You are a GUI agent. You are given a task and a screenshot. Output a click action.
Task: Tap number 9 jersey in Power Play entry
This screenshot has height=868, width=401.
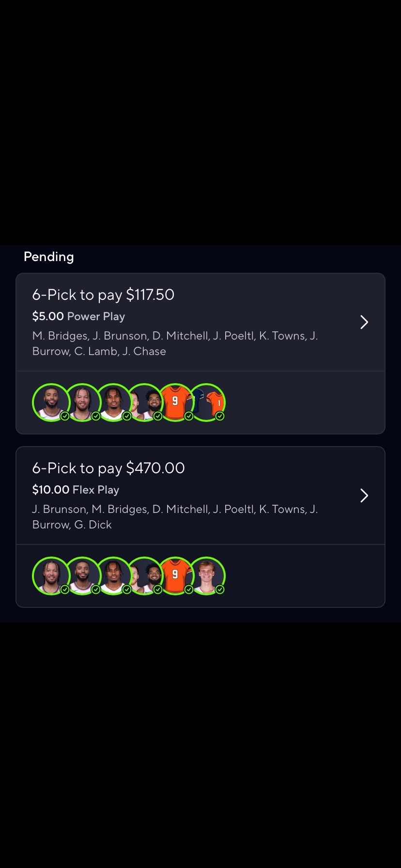point(175,402)
